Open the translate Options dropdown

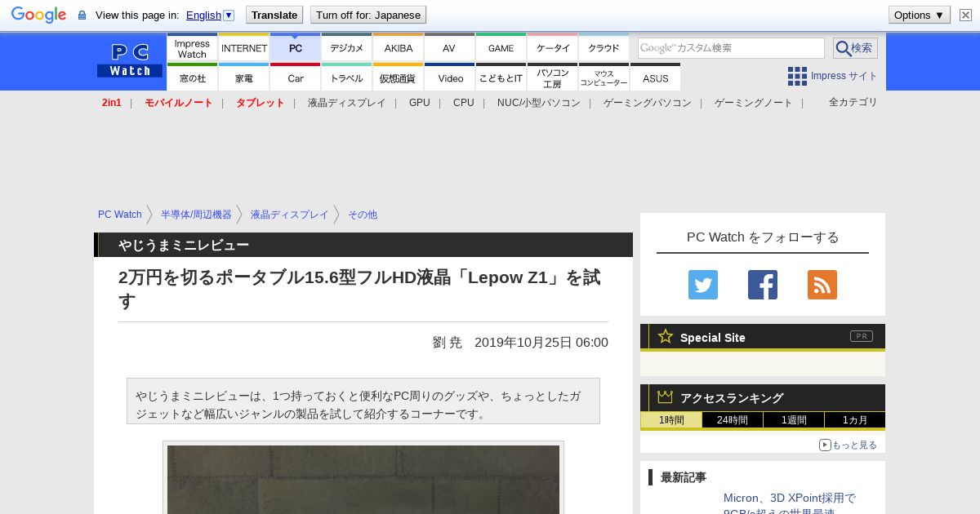coord(919,15)
